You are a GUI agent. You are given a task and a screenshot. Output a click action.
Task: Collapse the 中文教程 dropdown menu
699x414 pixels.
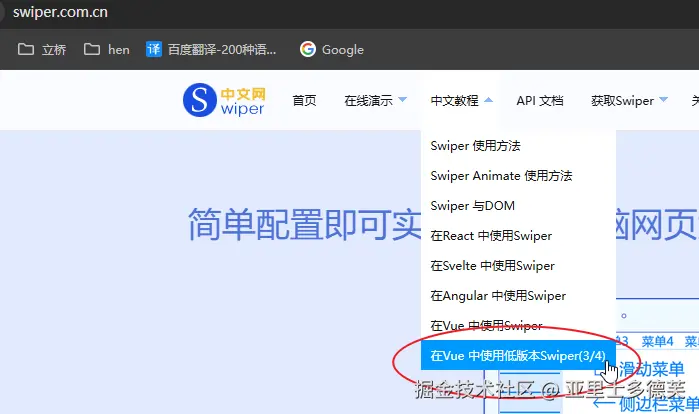(x=461, y=101)
